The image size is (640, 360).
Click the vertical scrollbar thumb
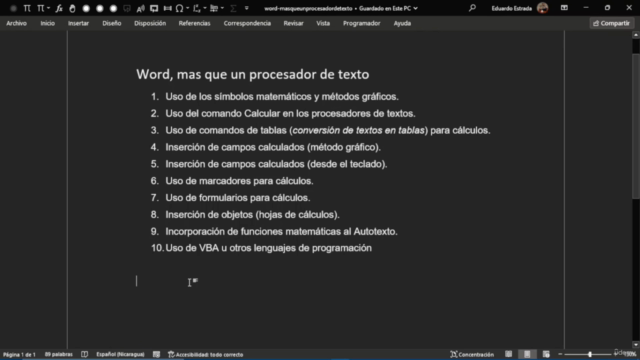[636, 127]
